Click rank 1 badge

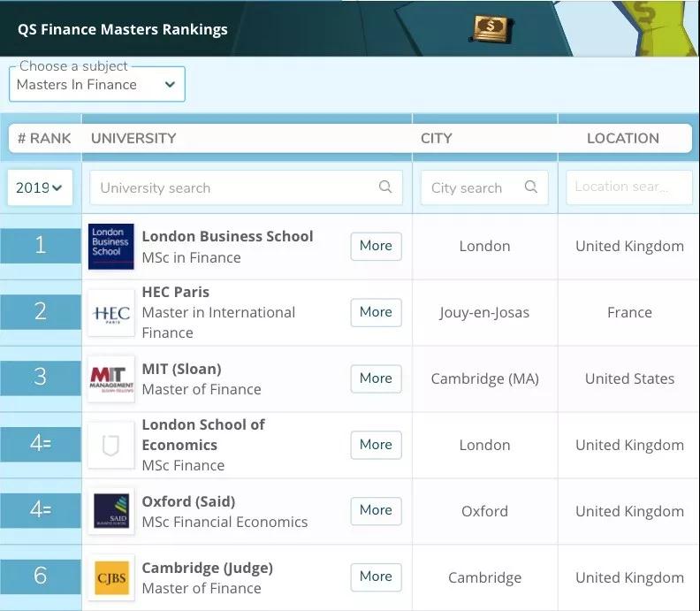[41, 245]
